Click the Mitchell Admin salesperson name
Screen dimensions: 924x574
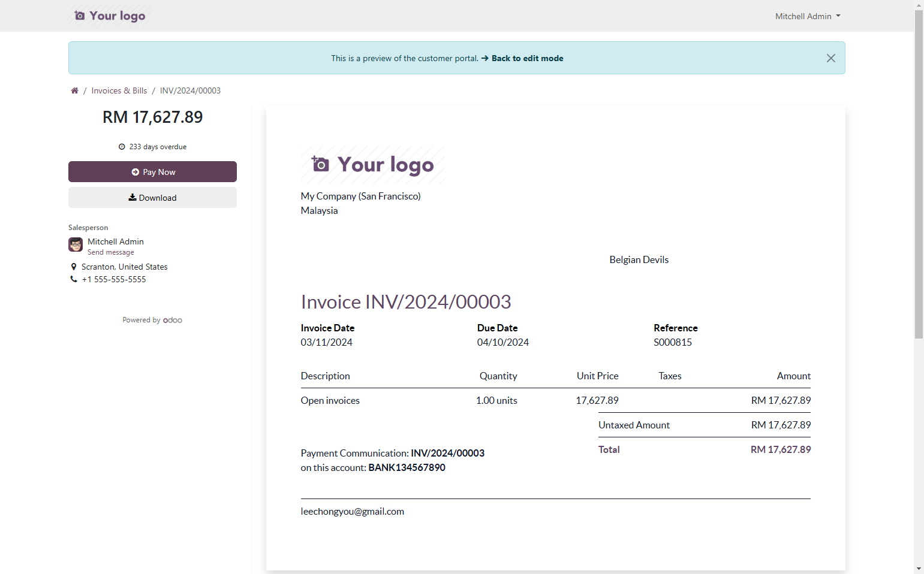116,241
